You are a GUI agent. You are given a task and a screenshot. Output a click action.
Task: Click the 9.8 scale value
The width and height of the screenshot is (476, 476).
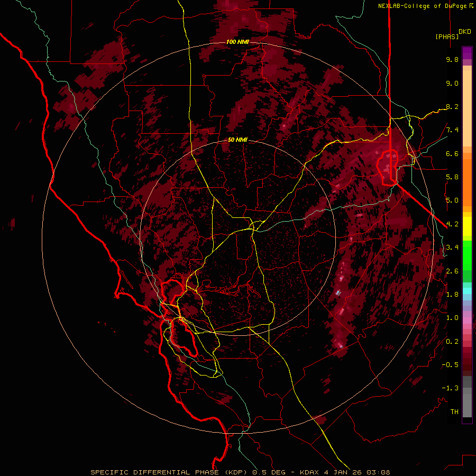(452, 59)
